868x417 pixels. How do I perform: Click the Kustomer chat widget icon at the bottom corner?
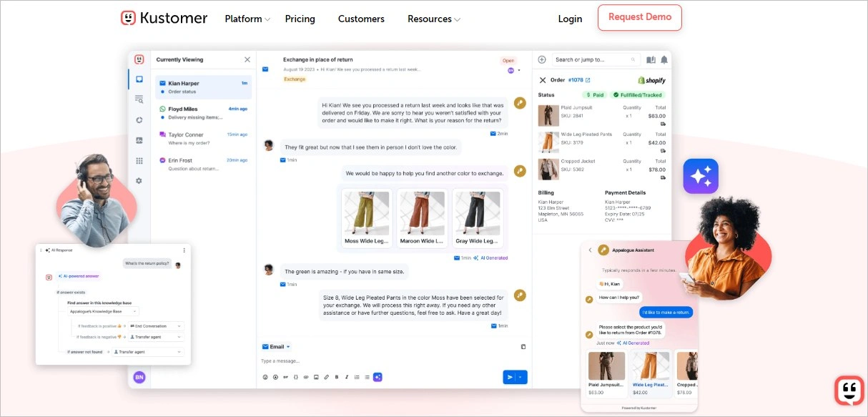[849, 391]
